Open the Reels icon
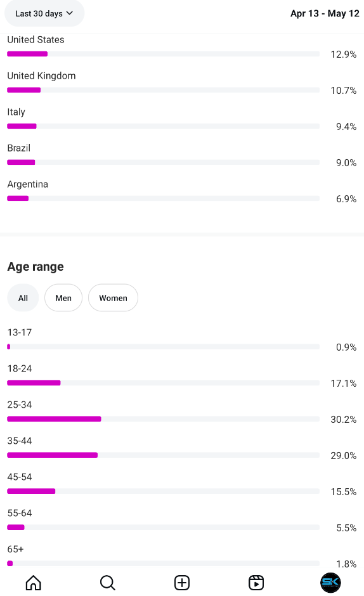 (x=256, y=583)
